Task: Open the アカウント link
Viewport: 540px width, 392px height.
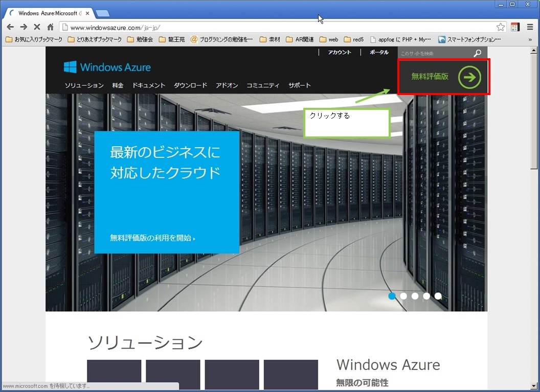Action: (x=340, y=52)
